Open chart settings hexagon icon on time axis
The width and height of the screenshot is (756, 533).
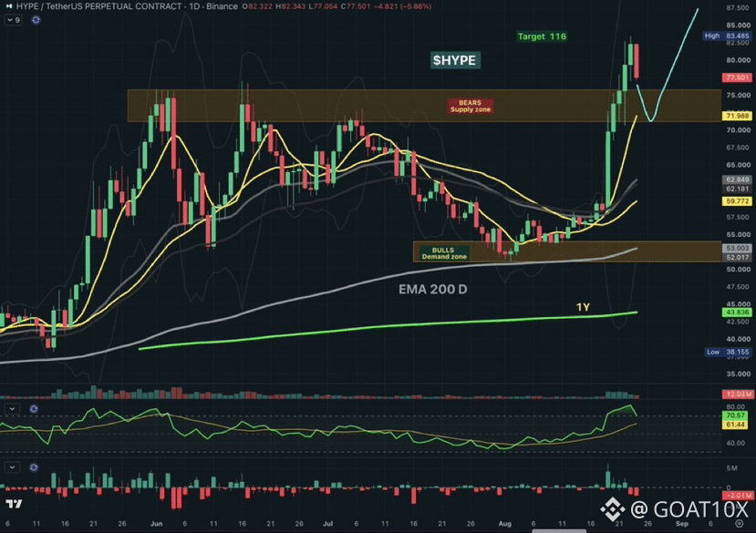(740, 523)
